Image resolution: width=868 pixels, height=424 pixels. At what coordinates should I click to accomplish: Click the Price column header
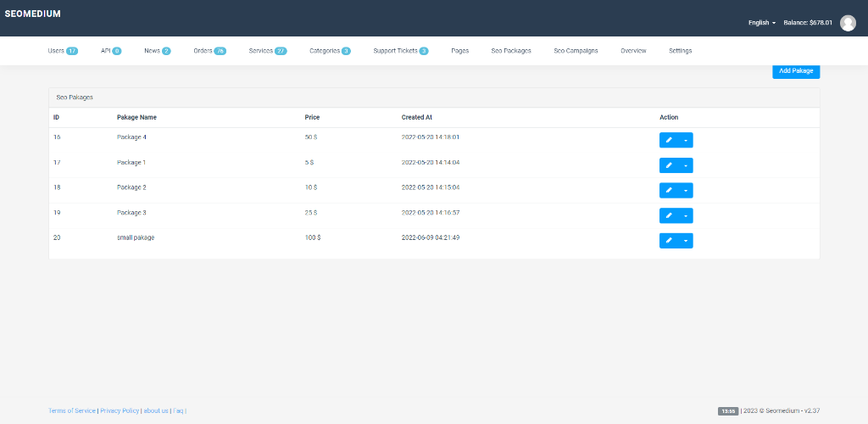tap(312, 117)
